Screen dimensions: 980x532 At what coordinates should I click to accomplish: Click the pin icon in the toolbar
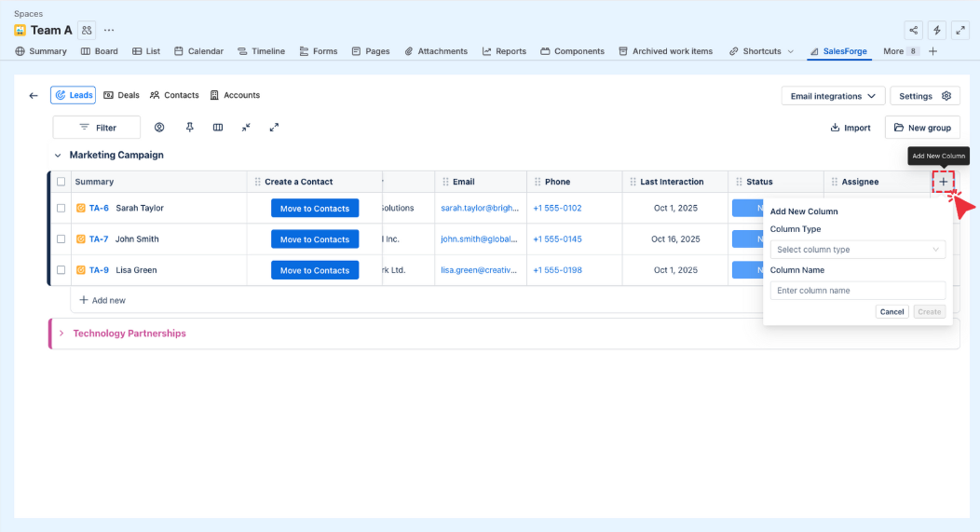(x=189, y=128)
